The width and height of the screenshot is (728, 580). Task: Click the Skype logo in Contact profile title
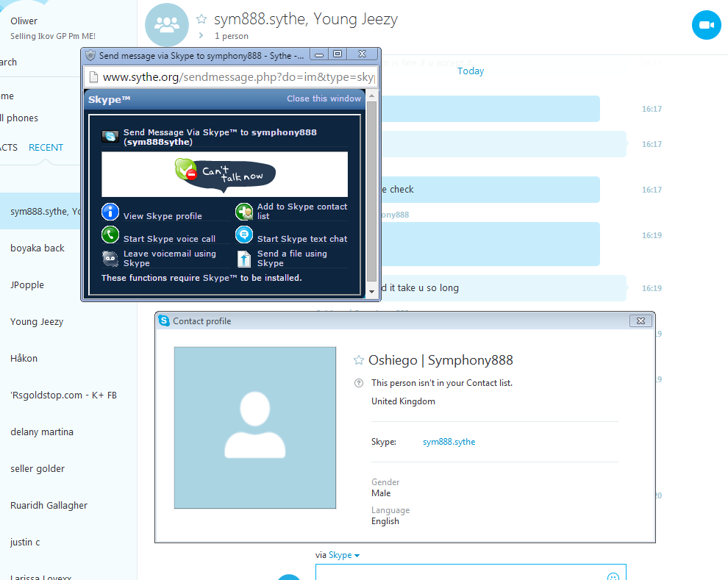[164, 321]
